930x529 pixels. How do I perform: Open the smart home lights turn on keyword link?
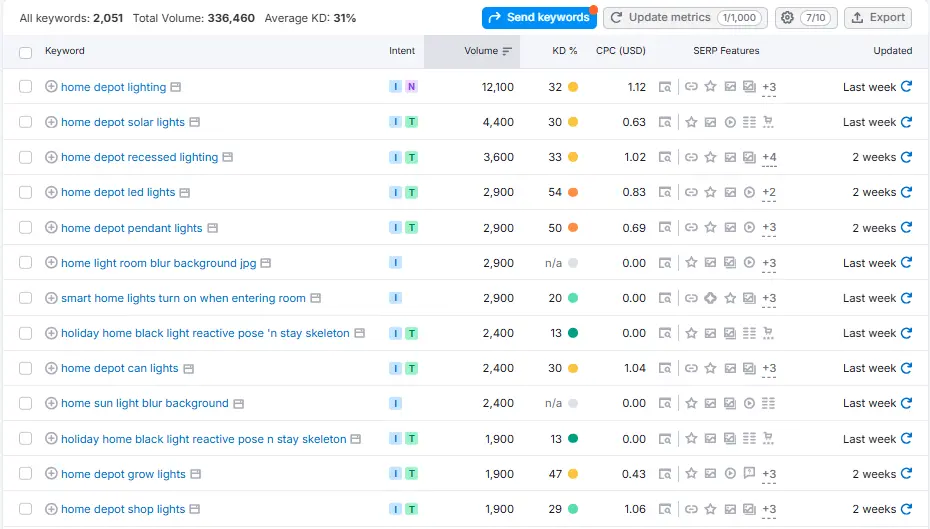point(183,298)
